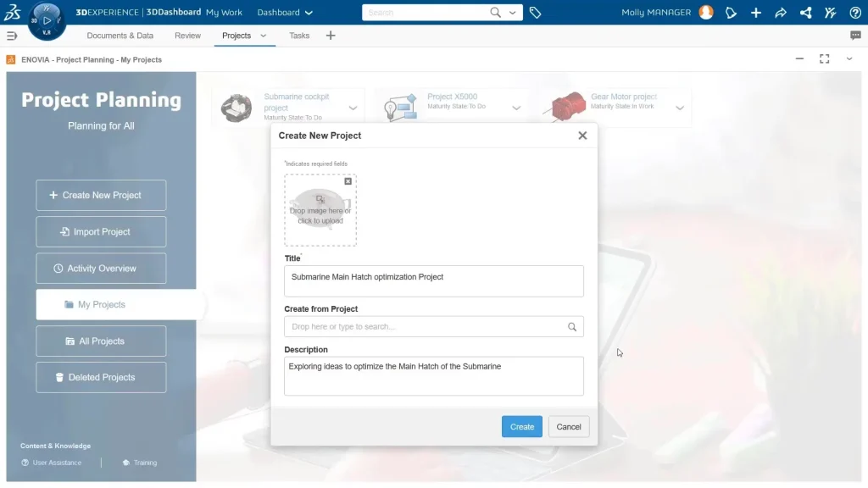This screenshot has height=488, width=868.
Task: Click the tag icon beside search
Action: [x=535, y=13]
